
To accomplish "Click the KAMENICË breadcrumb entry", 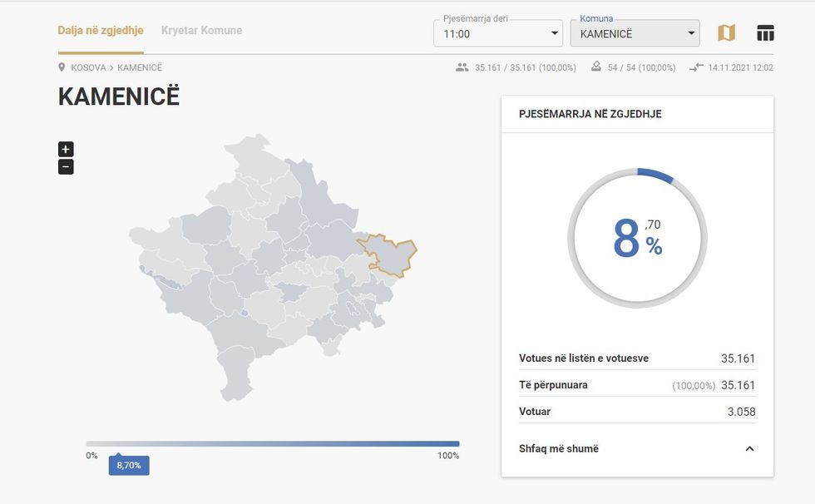I will click(x=138, y=67).
